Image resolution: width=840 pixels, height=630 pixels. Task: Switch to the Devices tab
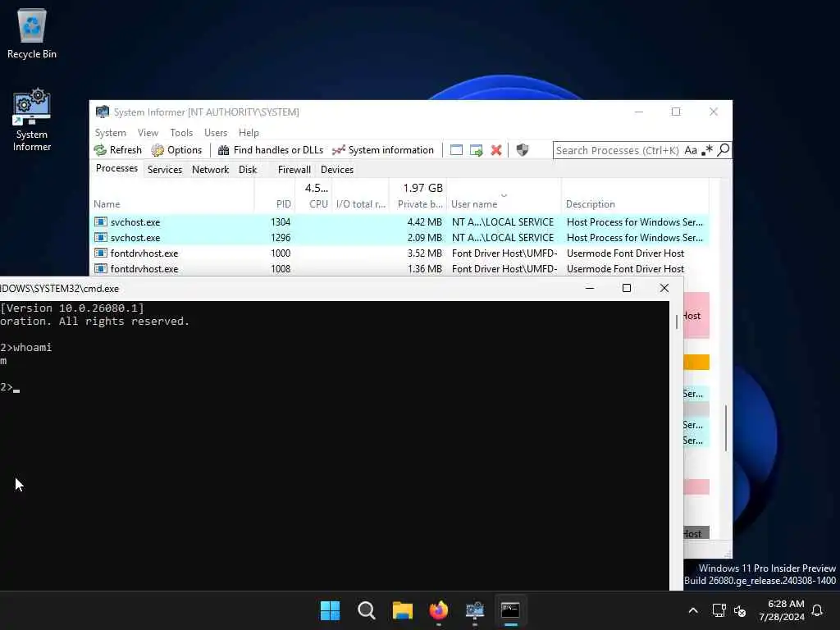(337, 169)
